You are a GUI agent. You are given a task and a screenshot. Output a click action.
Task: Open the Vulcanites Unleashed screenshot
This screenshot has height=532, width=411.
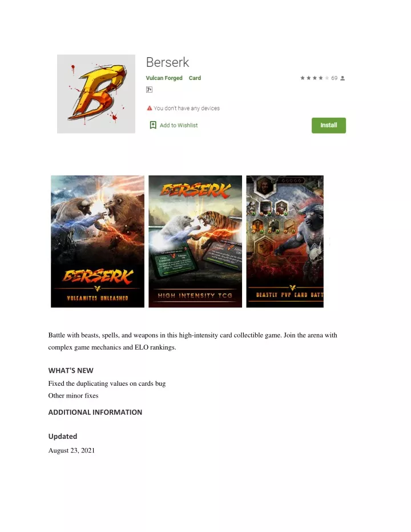(98, 241)
